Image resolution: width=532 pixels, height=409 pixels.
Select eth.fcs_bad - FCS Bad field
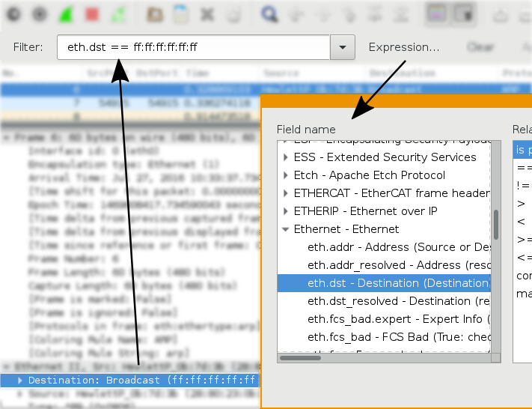pyautogui.click(x=384, y=337)
